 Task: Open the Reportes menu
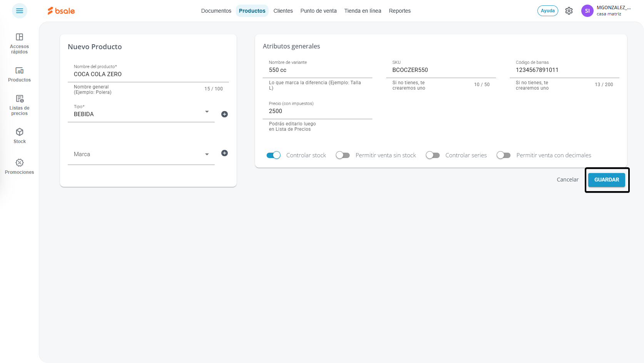pyautogui.click(x=400, y=11)
